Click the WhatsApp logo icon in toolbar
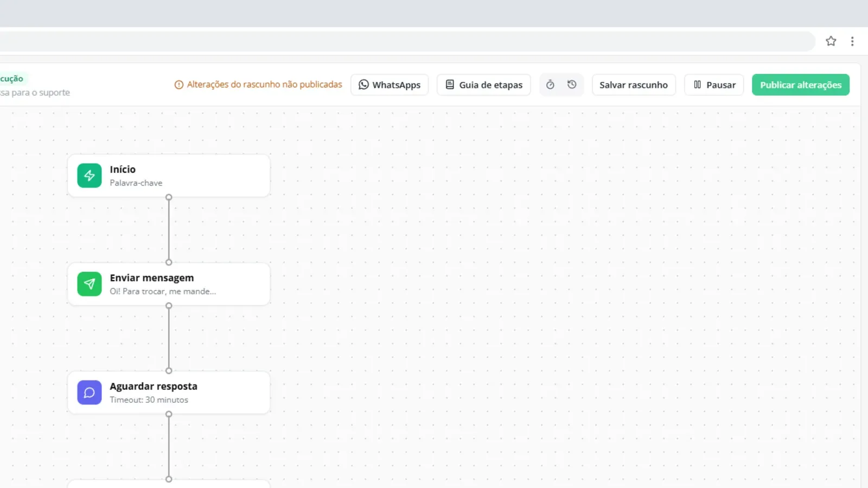The image size is (868, 488). [x=363, y=85]
